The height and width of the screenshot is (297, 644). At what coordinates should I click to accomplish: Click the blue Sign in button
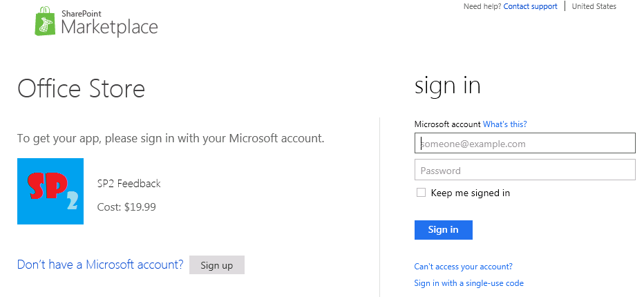pos(444,230)
